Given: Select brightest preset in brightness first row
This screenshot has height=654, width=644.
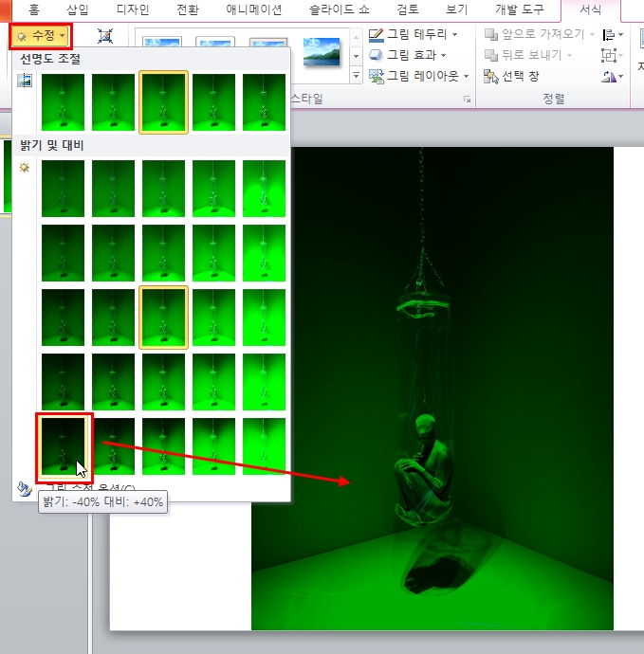Looking at the screenshot, I should [264, 189].
